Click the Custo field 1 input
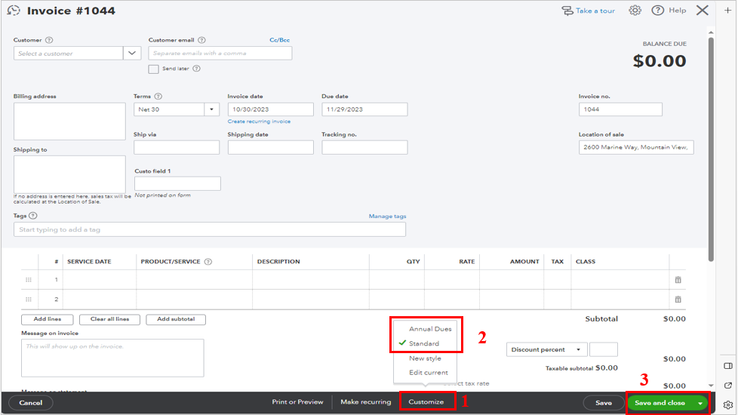Screen dimensions: 738x415 tap(177, 184)
